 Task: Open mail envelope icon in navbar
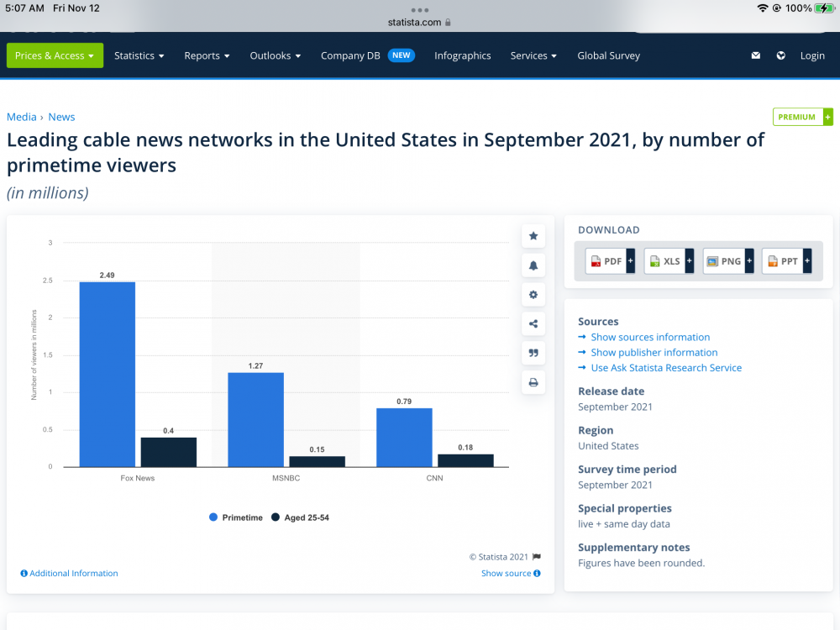[x=755, y=55]
